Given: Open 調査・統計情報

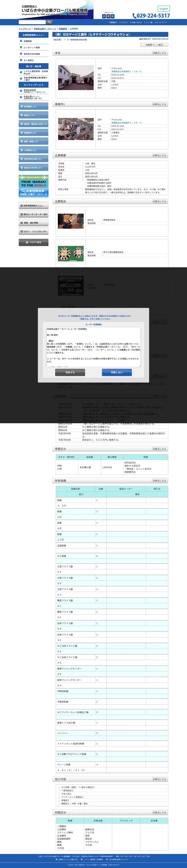Looking at the screenshot, I should coord(33,223).
